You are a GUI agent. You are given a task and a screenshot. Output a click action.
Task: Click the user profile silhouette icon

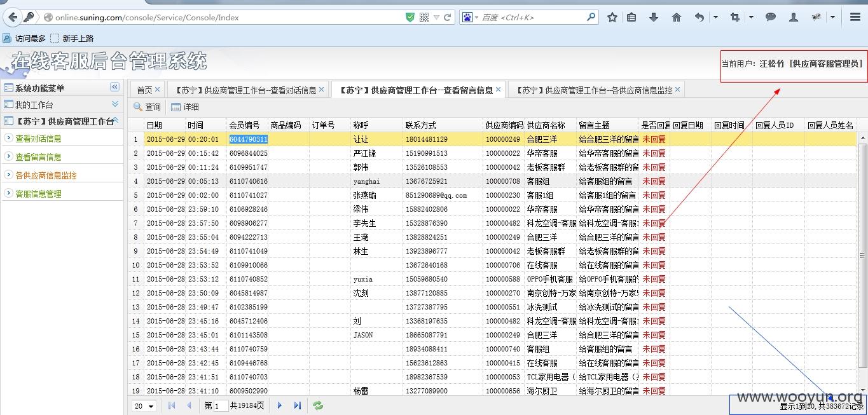pos(794,17)
